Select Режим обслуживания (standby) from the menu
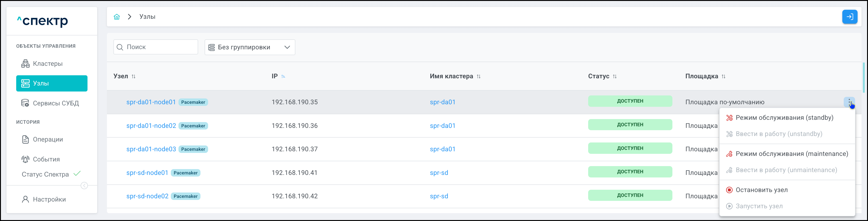The width and height of the screenshot is (868, 221). (784, 118)
